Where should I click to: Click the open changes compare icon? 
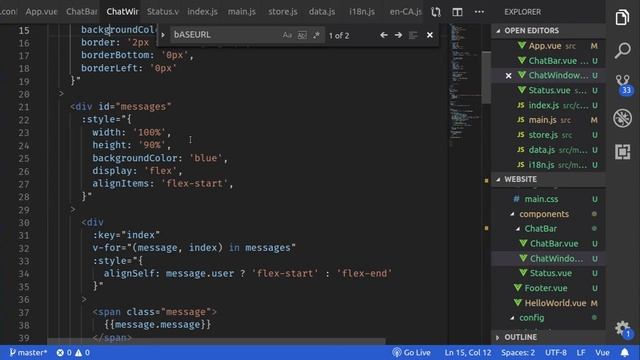pyautogui.click(x=436, y=12)
